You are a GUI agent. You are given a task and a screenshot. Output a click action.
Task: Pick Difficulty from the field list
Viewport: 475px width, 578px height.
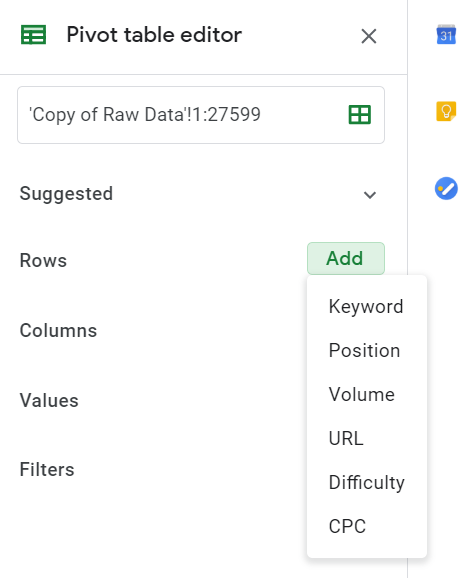click(367, 482)
